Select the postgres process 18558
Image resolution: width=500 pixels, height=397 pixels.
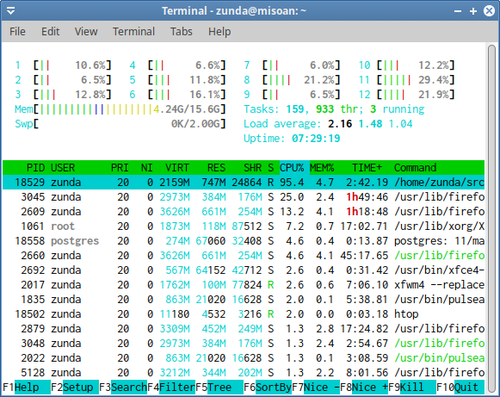click(x=244, y=241)
